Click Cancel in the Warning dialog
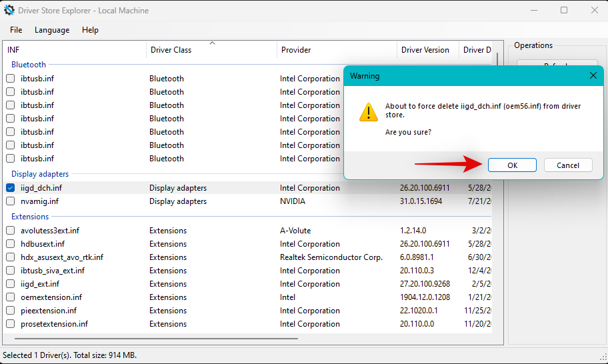This screenshot has width=608, height=364. 568,165
